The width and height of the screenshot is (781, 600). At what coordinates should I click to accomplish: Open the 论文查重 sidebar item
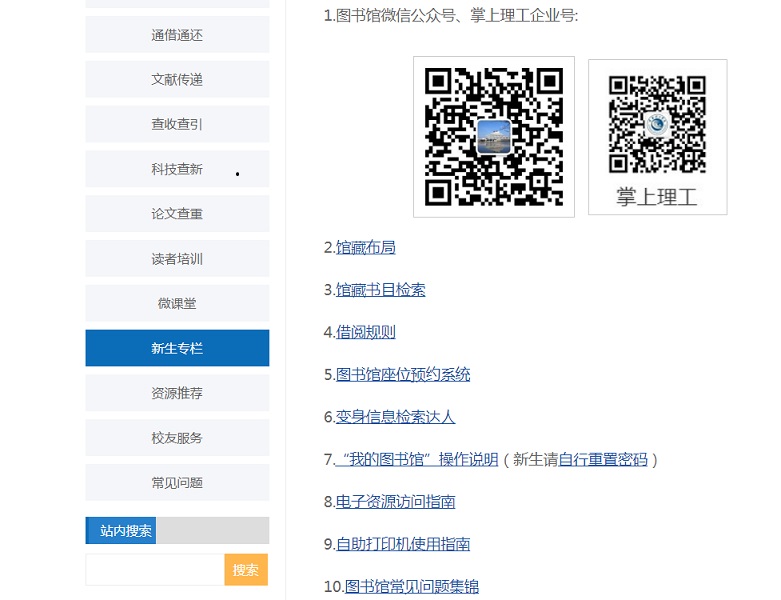177,214
